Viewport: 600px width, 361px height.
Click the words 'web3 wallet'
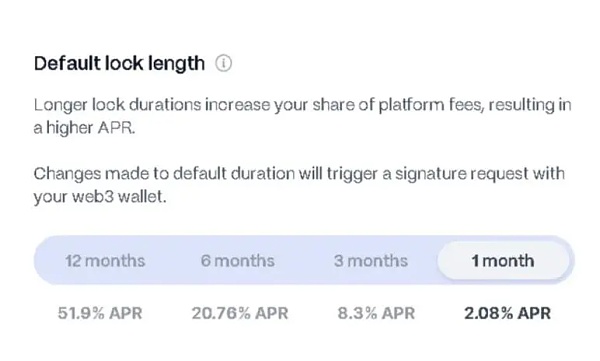point(119,197)
